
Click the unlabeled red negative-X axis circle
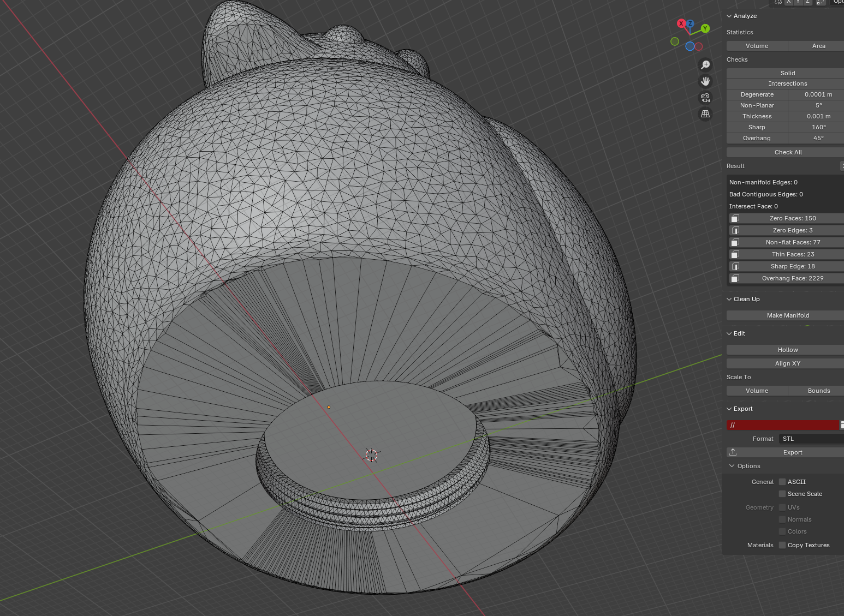[x=699, y=46]
